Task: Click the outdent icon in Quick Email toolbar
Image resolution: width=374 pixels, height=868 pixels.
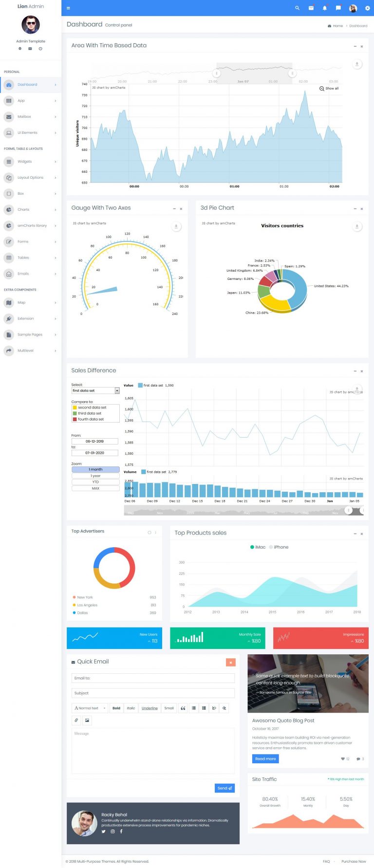Action: coord(214,708)
